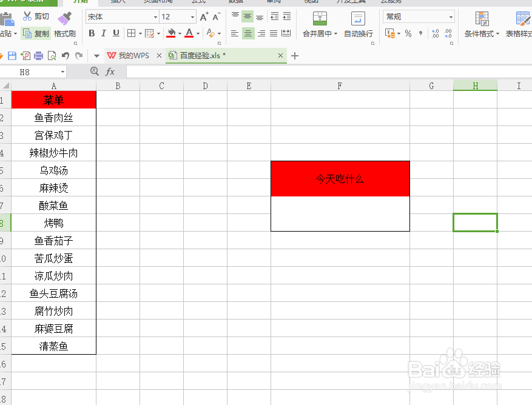
Task: Click the Redo arrow
Action: coord(79,56)
